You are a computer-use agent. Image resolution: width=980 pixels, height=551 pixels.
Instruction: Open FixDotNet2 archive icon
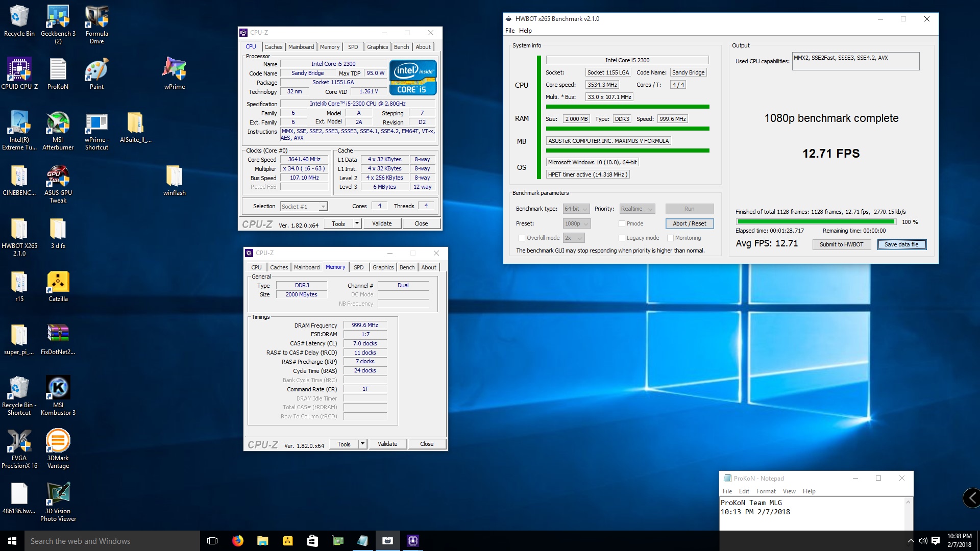tap(58, 340)
